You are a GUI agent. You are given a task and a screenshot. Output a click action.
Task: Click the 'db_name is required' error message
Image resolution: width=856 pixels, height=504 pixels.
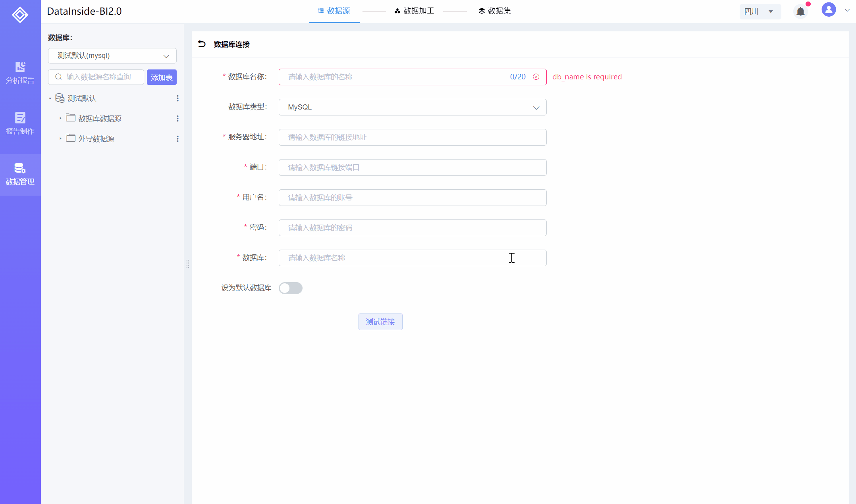(587, 77)
